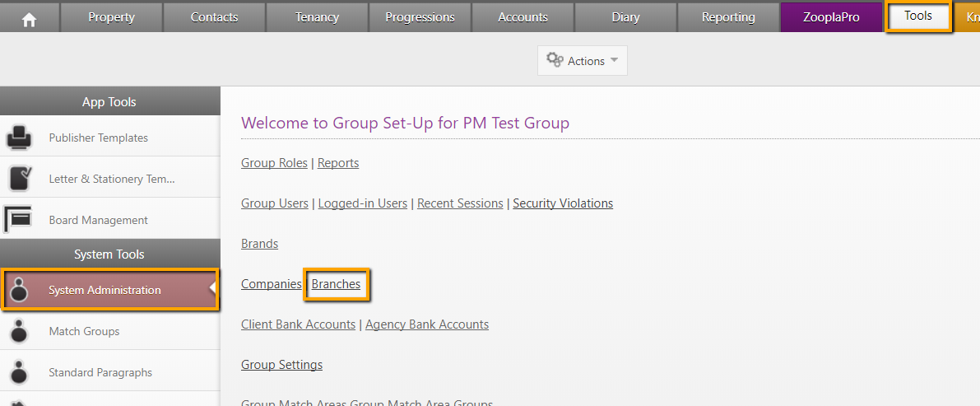The width and height of the screenshot is (980, 406).
Task: Open the Property tab
Action: coord(111,17)
